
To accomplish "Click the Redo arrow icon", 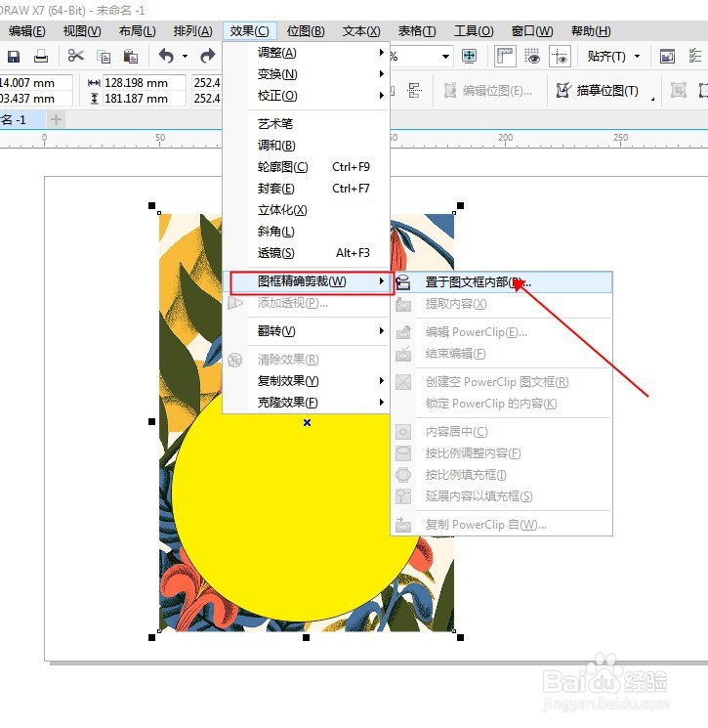I will (x=207, y=56).
